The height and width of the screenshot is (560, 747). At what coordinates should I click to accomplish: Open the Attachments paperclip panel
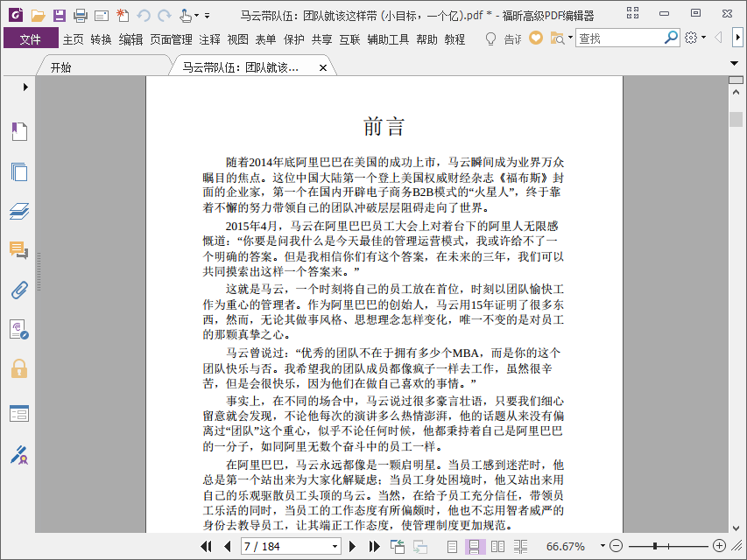pyautogui.click(x=19, y=290)
